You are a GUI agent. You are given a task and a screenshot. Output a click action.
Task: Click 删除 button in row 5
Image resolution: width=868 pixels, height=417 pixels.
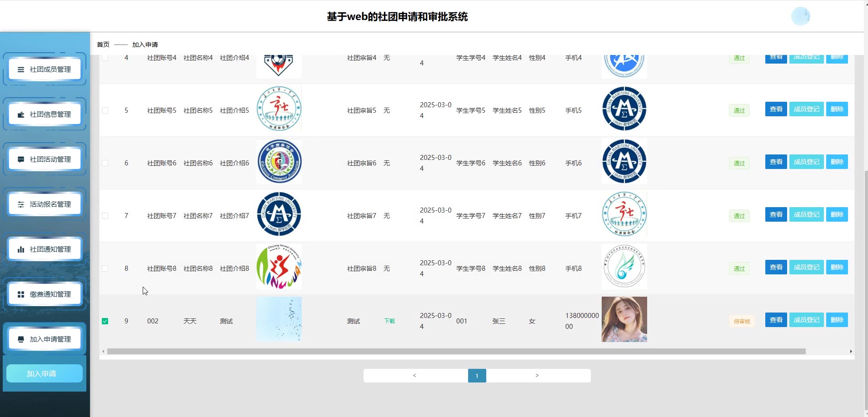click(x=837, y=109)
